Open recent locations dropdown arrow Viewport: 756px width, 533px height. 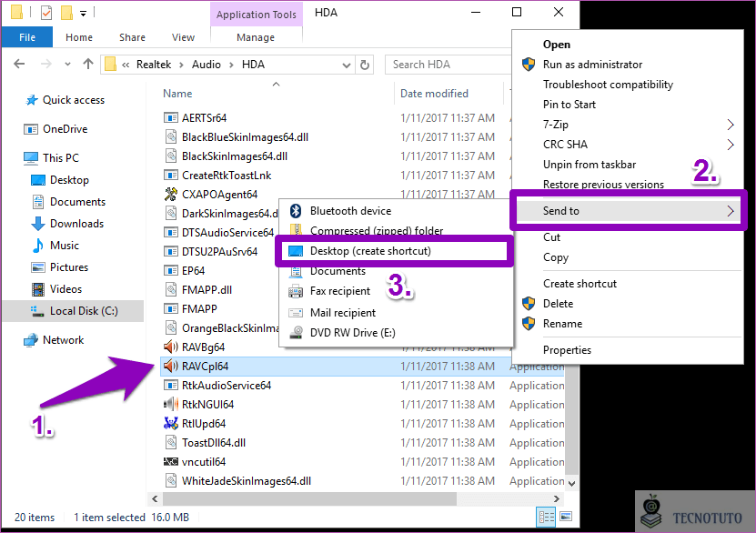click(x=67, y=64)
